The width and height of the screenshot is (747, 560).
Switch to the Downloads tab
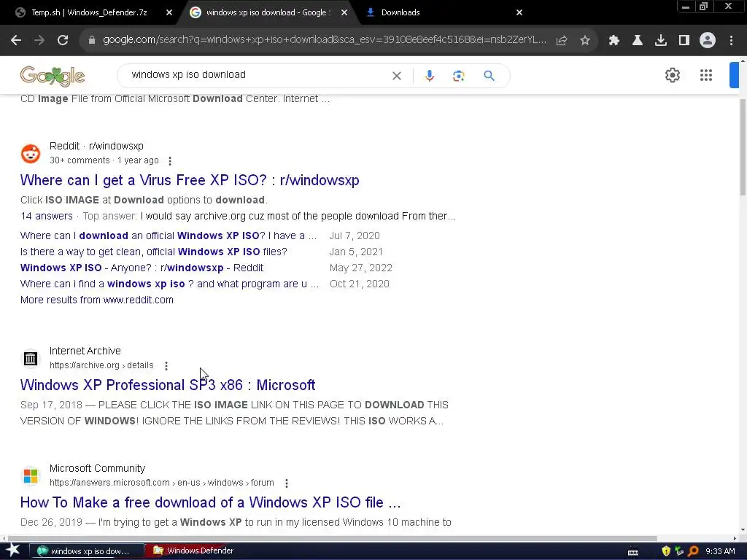[400, 12]
